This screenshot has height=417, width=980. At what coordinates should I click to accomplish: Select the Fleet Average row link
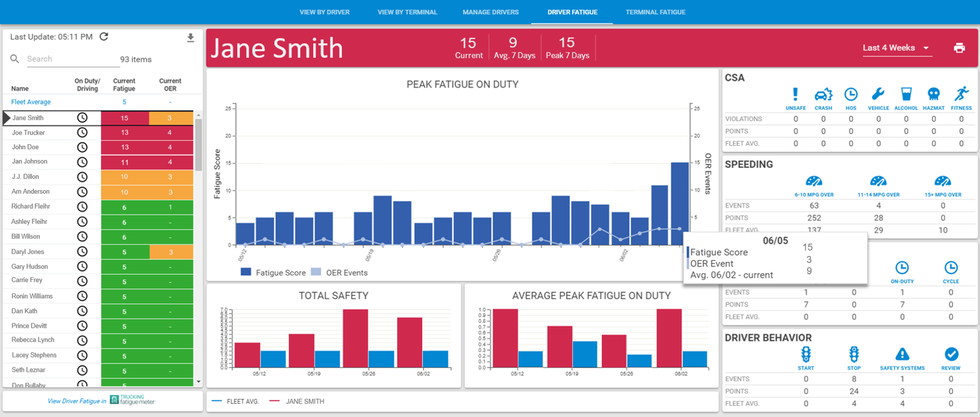point(31,102)
